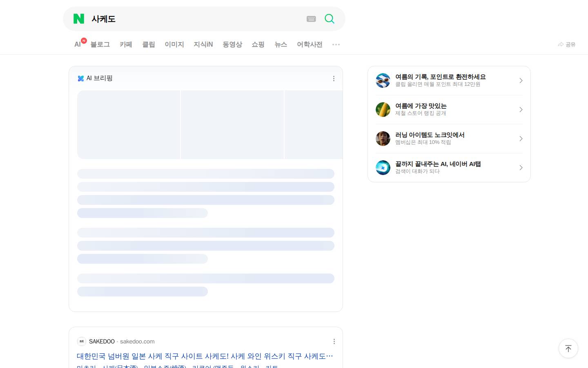Image resolution: width=588 pixels, height=368 pixels.
Task: Click the scroll-to-top arrow button
Action: pyautogui.click(x=568, y=348)
